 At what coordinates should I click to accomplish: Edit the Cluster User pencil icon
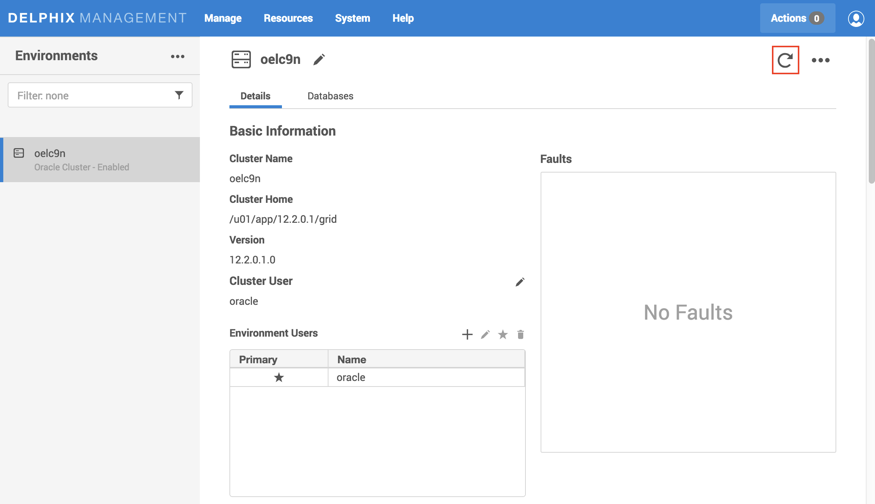coord(520,282)
